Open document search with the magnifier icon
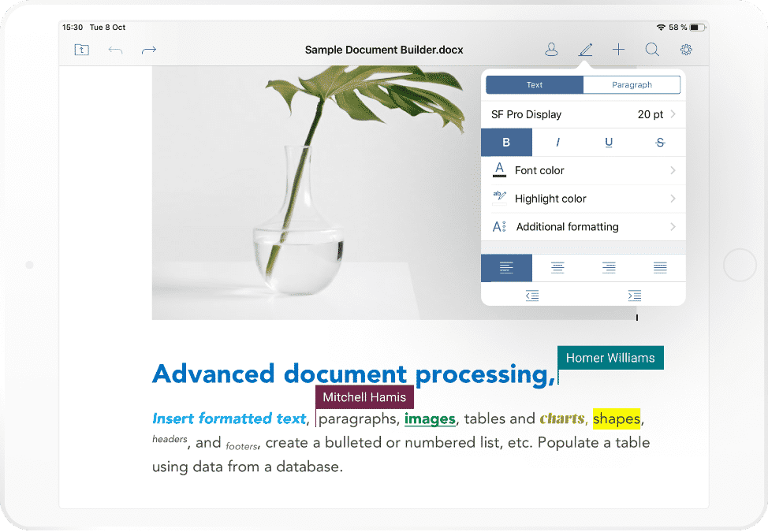This screenshot has width=768, height=532. (x=652, y=49)
